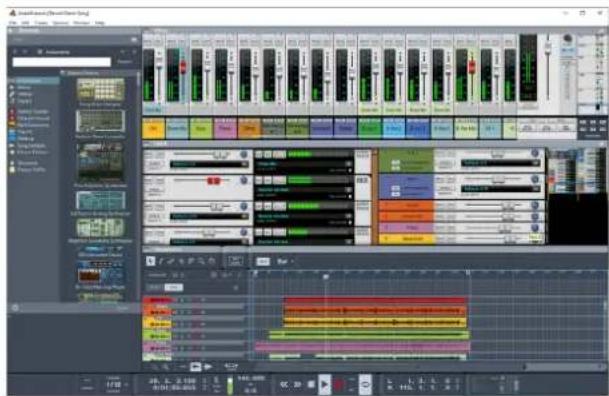Click the Play button in transport

pos(324,384)
